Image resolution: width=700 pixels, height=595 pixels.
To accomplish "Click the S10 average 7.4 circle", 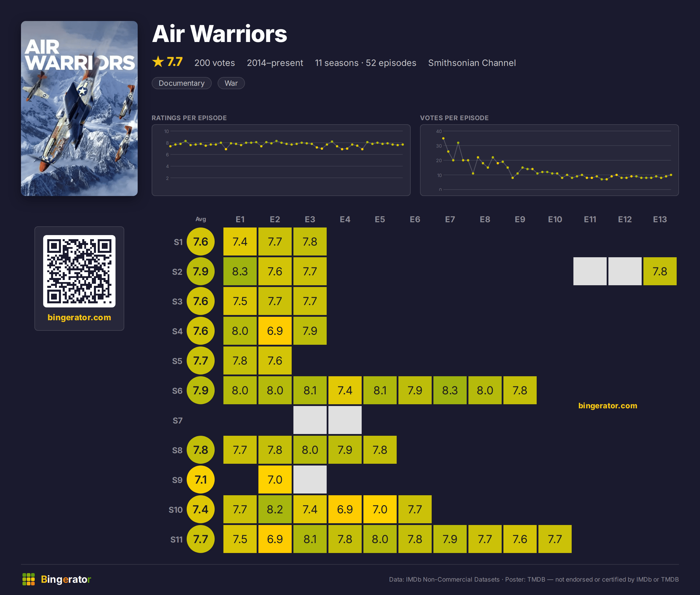I will (x=201, y=509).
